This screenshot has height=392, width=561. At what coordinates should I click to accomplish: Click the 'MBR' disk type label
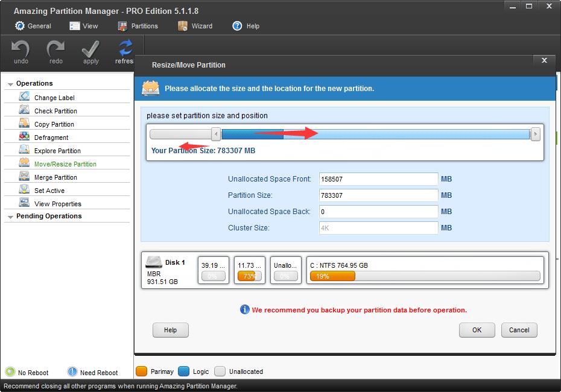tap(154, 274)
